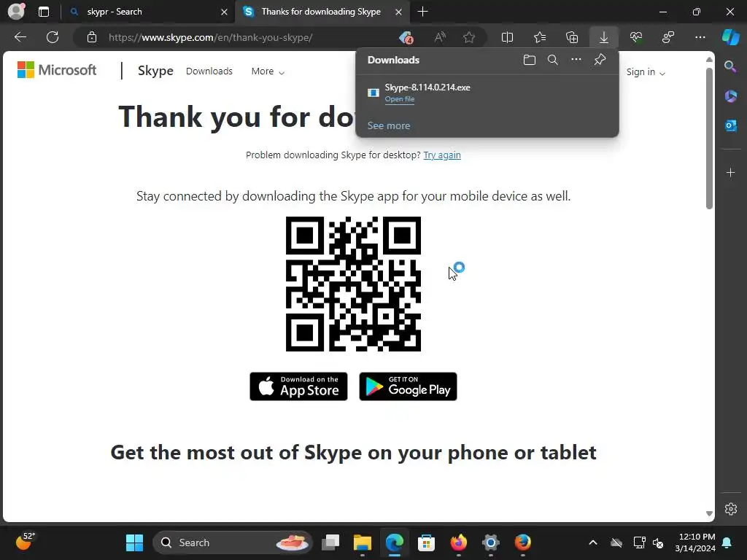Click the address bar URL
This screenshot has height=560, width=747.
pos(210,37)
